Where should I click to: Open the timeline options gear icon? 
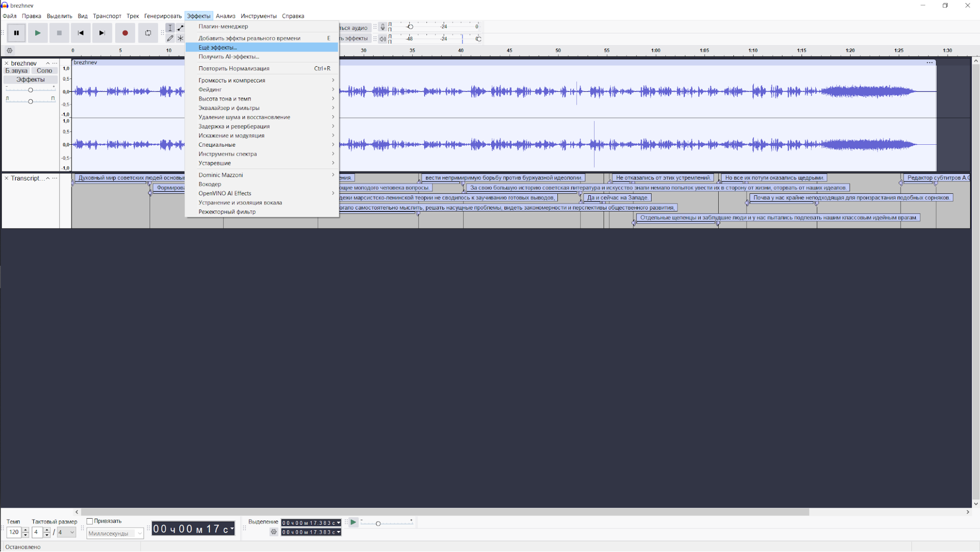coord(9,50)
